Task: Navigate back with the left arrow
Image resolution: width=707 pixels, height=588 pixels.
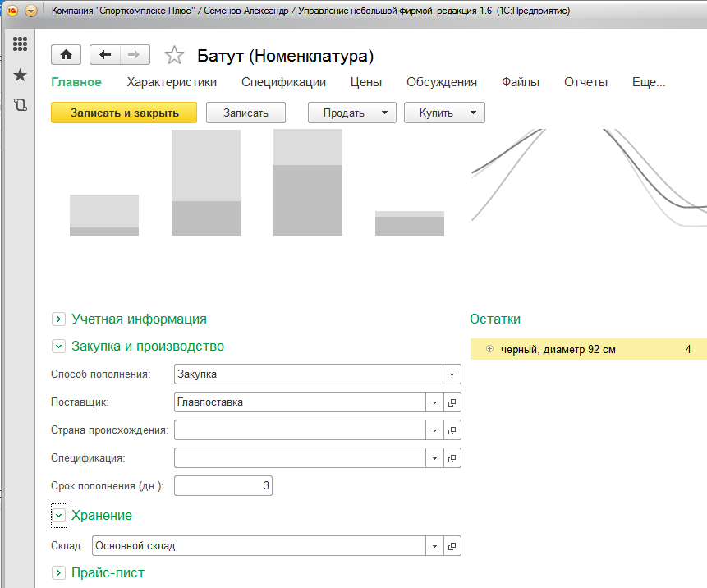Action: point(105,55)
